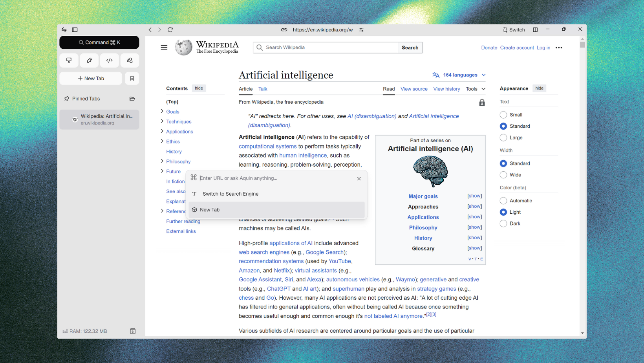This screenshot has width=644, height=363.
Task: Select the Wikipedia Artificial Intelligence pinned tab
Action: [x=99, y=119]
